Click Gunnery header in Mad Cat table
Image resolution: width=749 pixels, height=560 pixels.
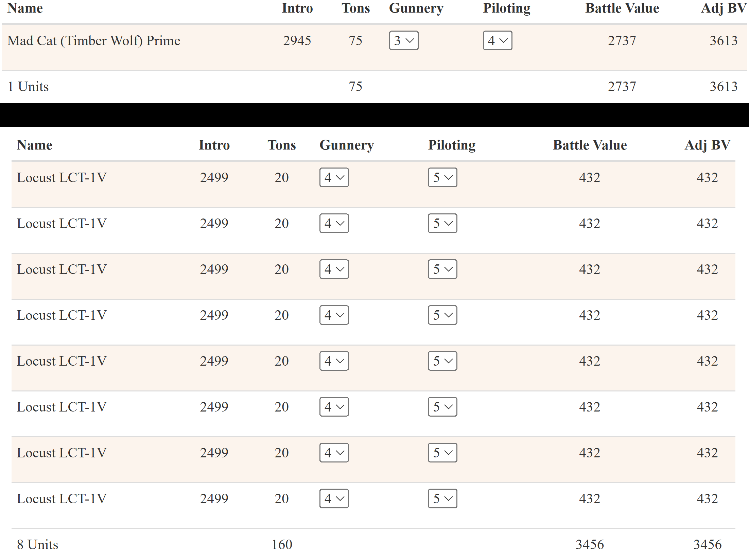point(416,9)
